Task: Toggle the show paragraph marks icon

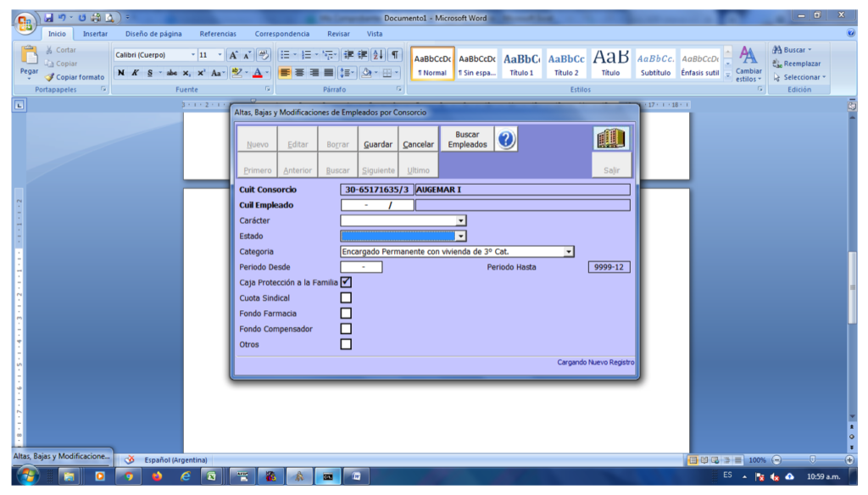Action: tap(395, 54)
